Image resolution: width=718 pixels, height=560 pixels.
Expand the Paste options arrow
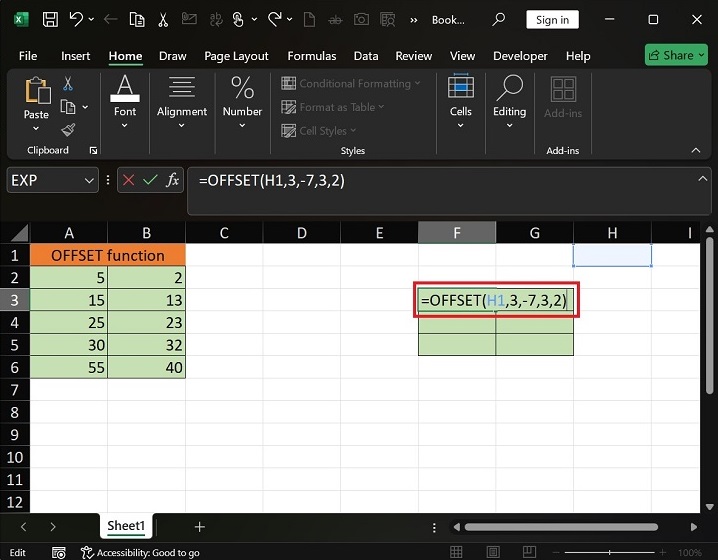point(36,128)
